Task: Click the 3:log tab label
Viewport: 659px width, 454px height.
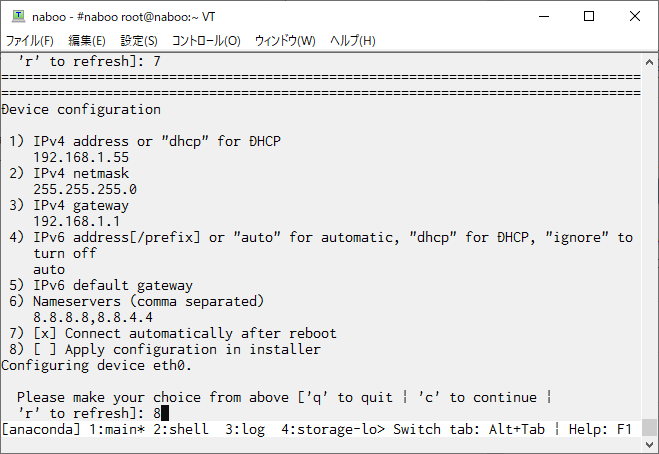Action: (245, 429)
